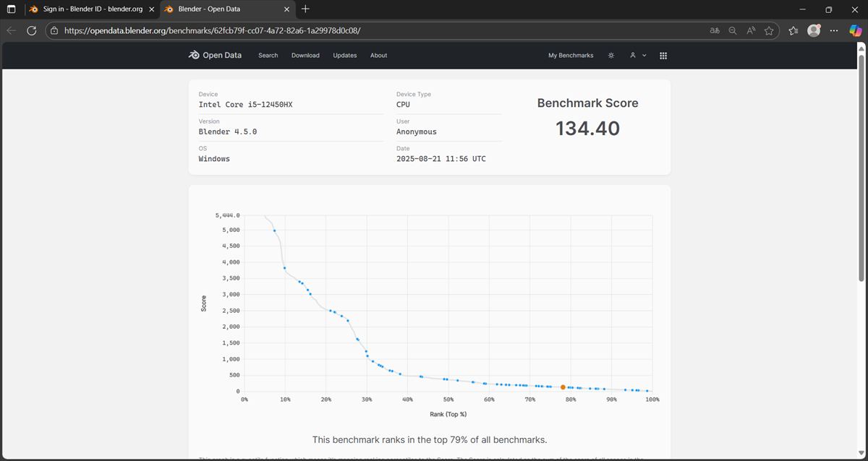
Task: Go to Open Data home logo
Action: click(215, 55)
